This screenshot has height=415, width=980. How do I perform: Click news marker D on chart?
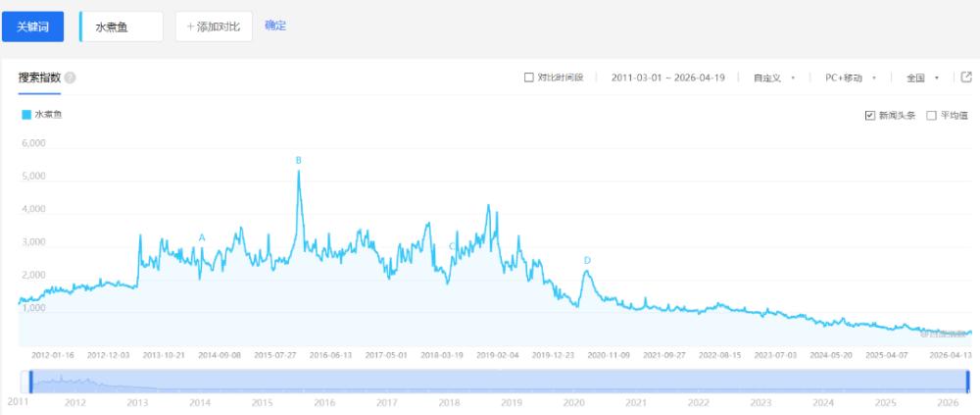point(587,260)
